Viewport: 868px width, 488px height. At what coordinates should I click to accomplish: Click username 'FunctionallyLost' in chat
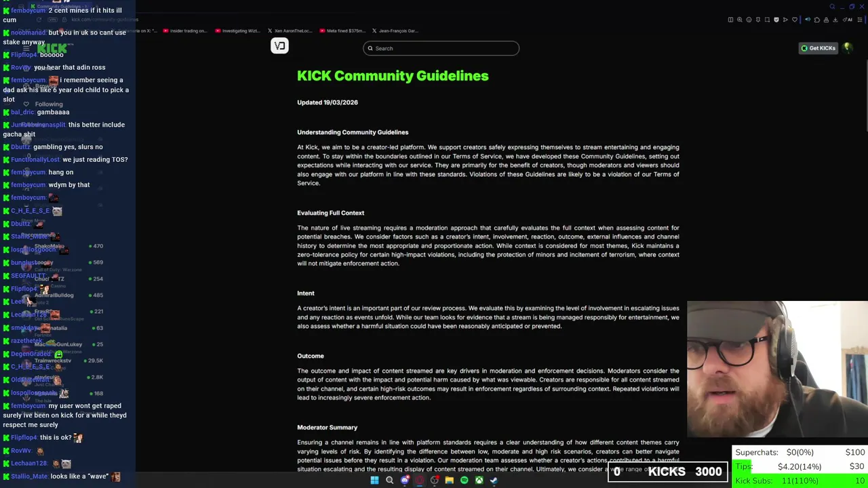35,159
